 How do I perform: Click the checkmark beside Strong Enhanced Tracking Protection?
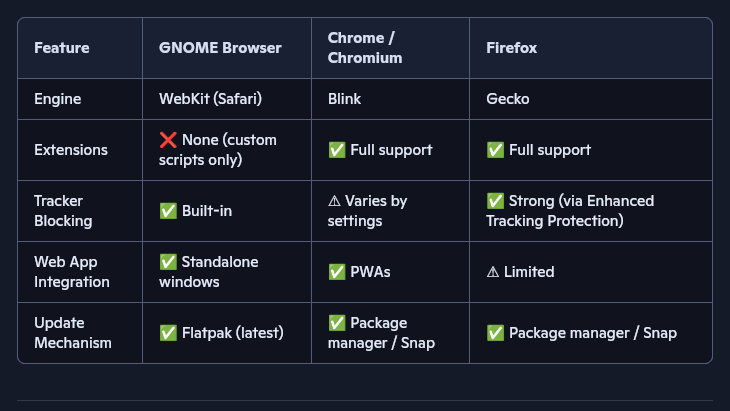[x=495, y=201]
